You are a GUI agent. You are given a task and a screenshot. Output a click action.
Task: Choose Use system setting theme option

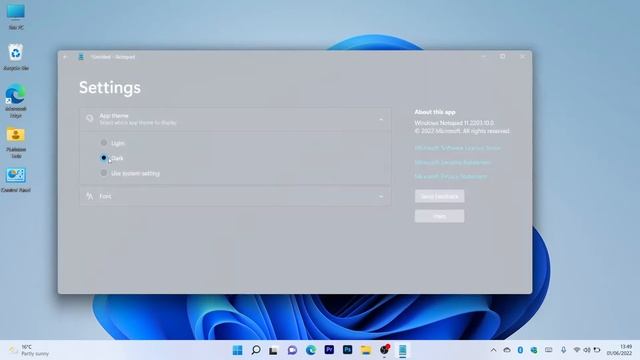104,173
